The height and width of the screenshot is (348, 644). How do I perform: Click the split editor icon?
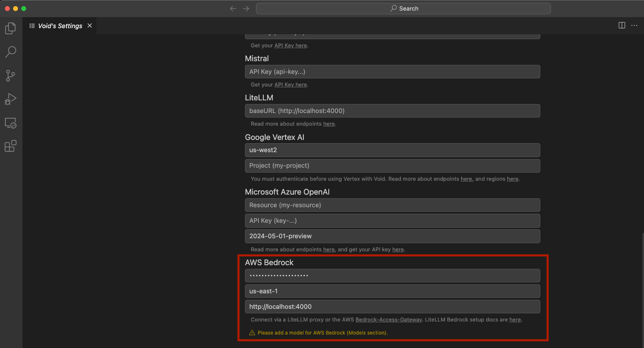(x=622, y=25)
